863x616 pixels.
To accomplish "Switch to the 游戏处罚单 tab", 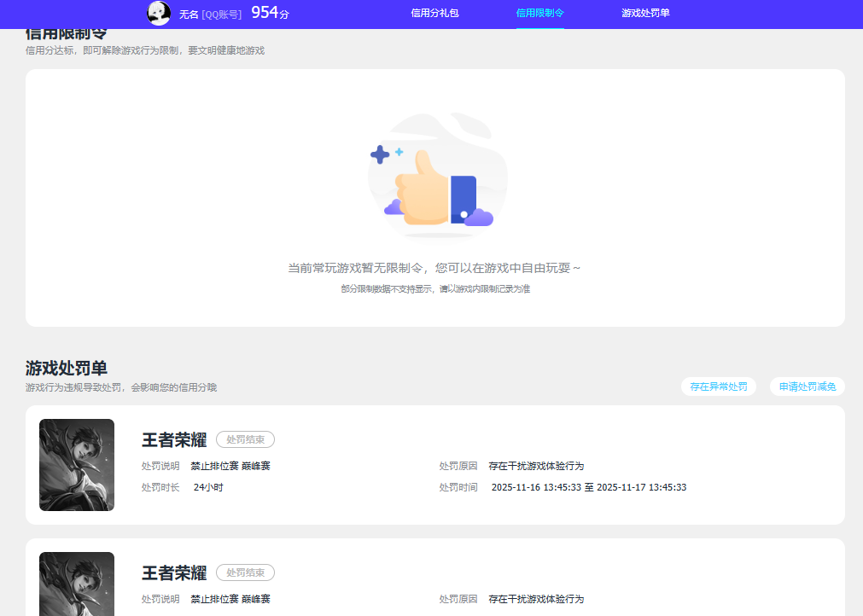I will tap(645, 13).
